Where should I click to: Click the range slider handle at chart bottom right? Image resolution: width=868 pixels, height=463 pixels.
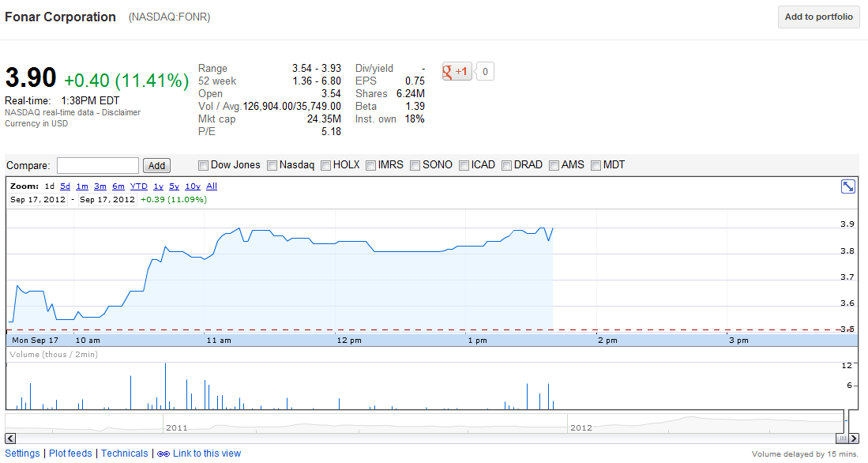tap(842, 439)
